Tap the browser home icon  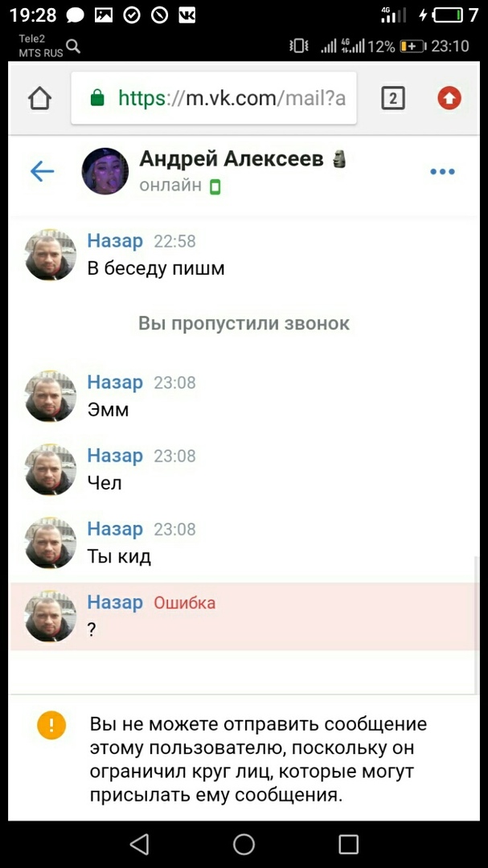tap(40, 99)
